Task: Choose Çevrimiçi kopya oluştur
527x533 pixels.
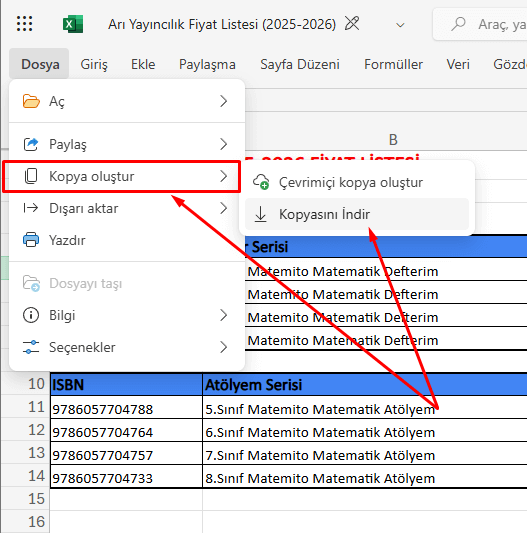Action: 357,183
